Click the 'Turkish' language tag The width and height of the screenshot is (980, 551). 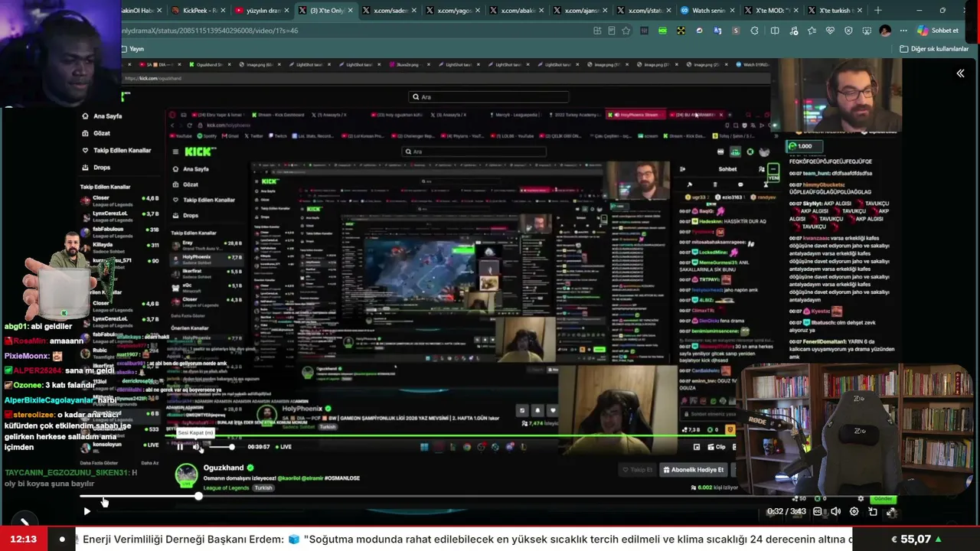[x=263, y=487]
